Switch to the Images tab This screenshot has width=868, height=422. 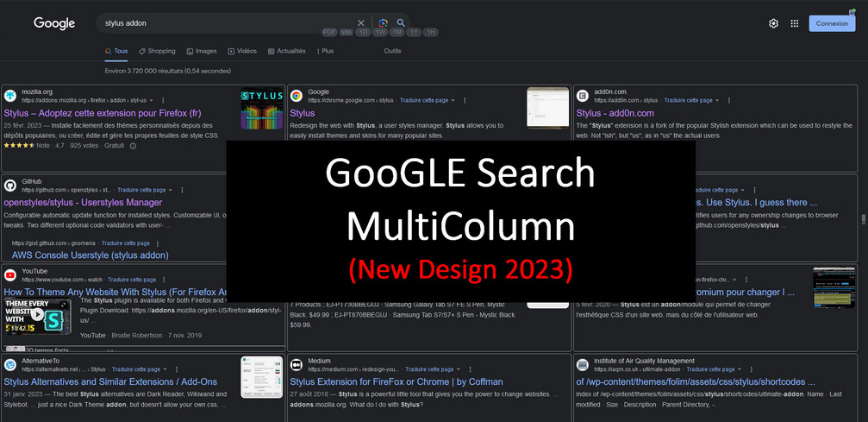[x=202, y=51]
